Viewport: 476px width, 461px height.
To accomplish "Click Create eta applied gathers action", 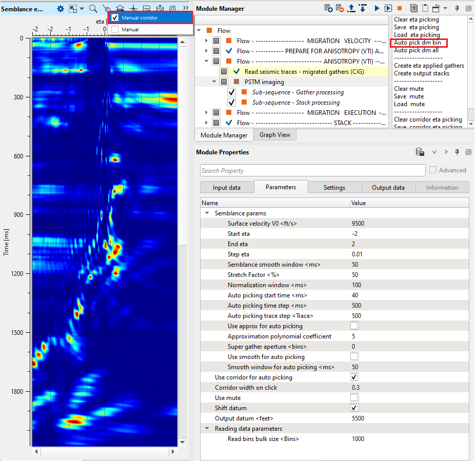I will (x=428, y=66).
